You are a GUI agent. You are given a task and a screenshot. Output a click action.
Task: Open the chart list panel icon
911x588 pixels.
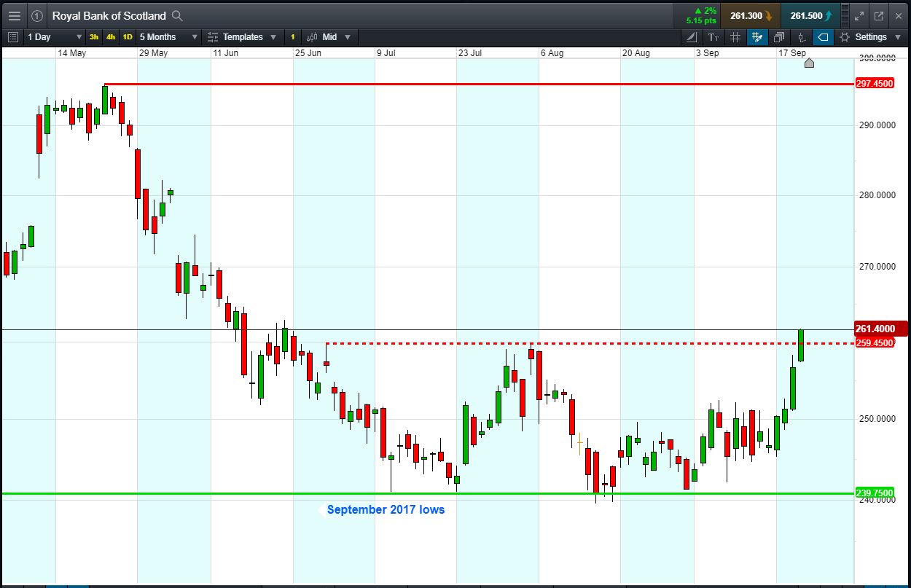[12, 37]
